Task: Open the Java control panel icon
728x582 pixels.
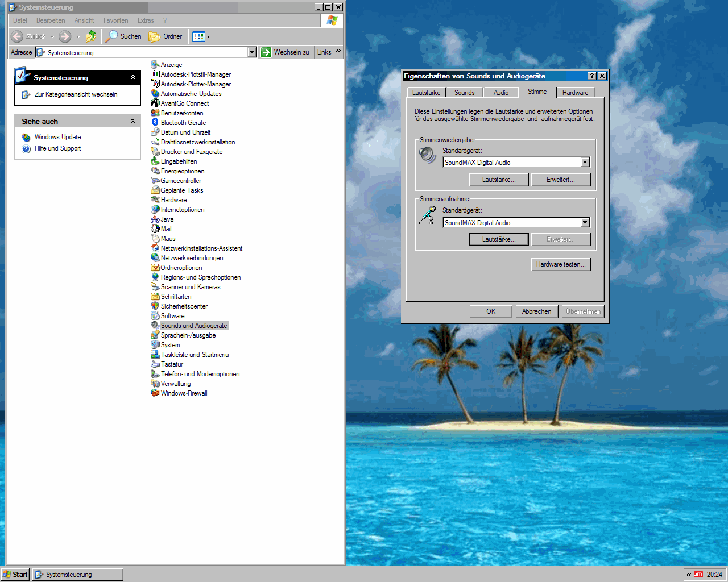Action: click(155, 219)
